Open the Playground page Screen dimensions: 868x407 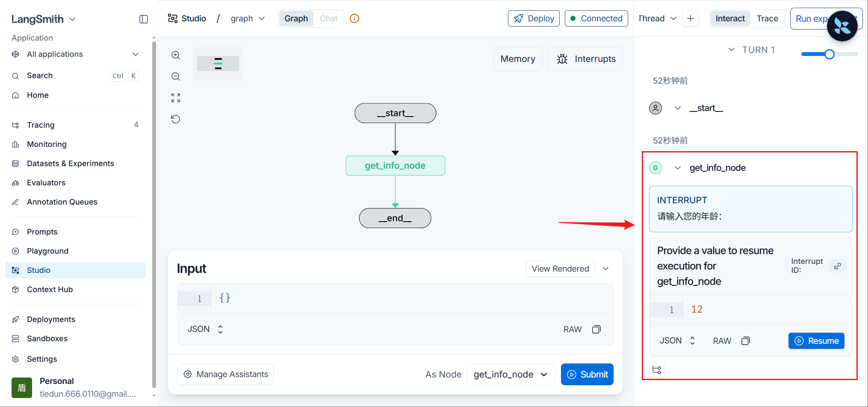[x=75, y=251]
